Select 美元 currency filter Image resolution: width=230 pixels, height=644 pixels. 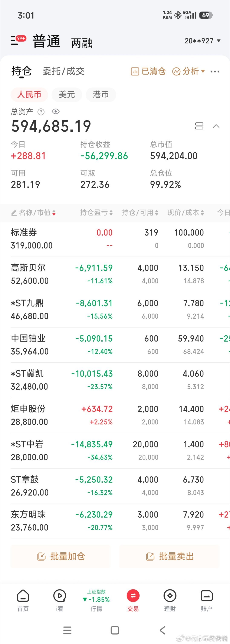tap(67, 95)
